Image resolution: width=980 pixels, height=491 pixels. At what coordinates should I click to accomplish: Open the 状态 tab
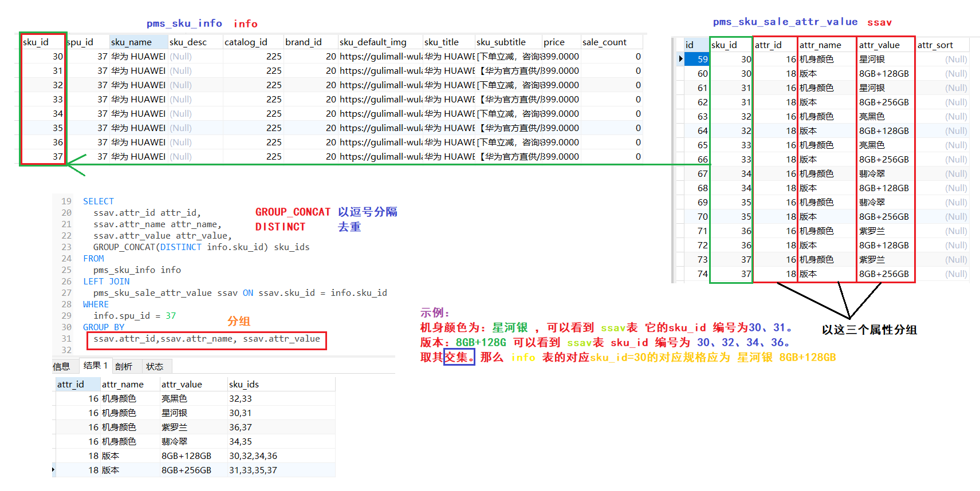pyautogui.click(x=155, y=366)
